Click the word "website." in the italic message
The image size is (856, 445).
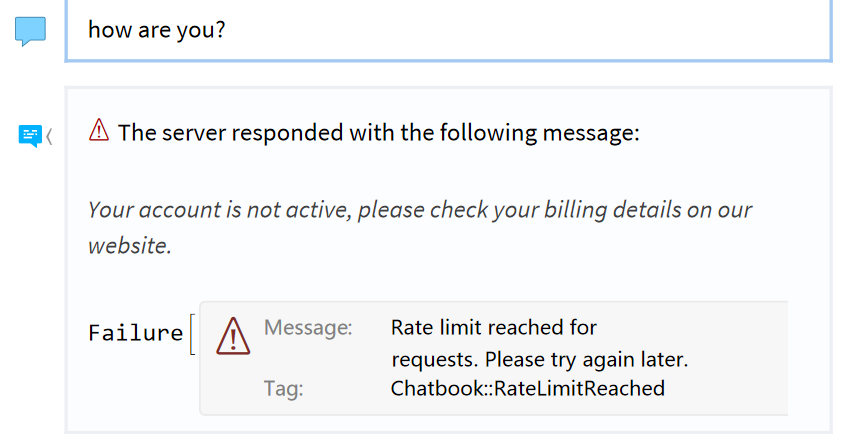[130, 246]
